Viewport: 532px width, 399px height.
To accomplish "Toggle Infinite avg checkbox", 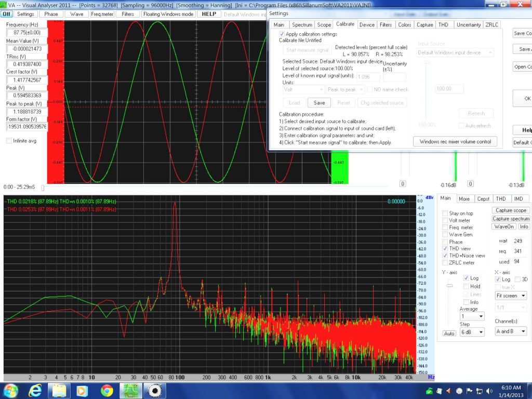I will [x=9, y=140].
